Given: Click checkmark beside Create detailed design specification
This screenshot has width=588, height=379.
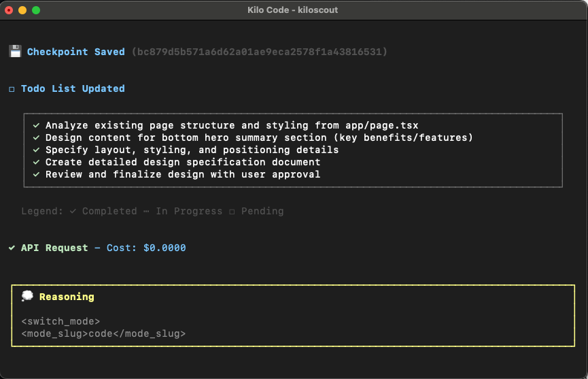Looking at the screenshot, I should pyautogui.click(x=37, y=162).
